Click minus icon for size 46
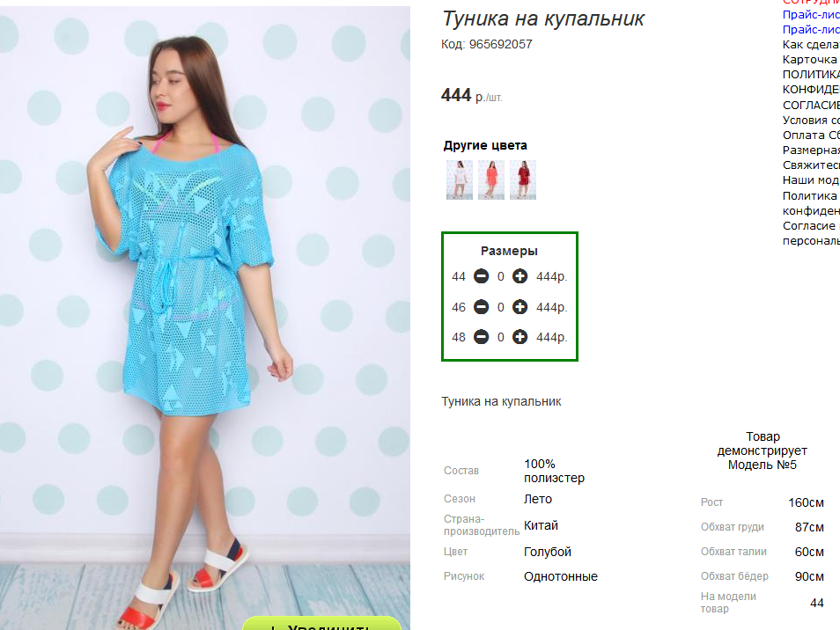Image resolution: width=840 pixels, height=630 pixels. tap(481, 307)
